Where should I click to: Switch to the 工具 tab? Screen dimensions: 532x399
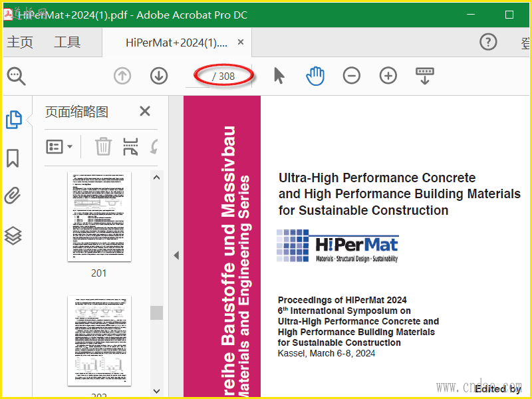click(x=67, y=42)
